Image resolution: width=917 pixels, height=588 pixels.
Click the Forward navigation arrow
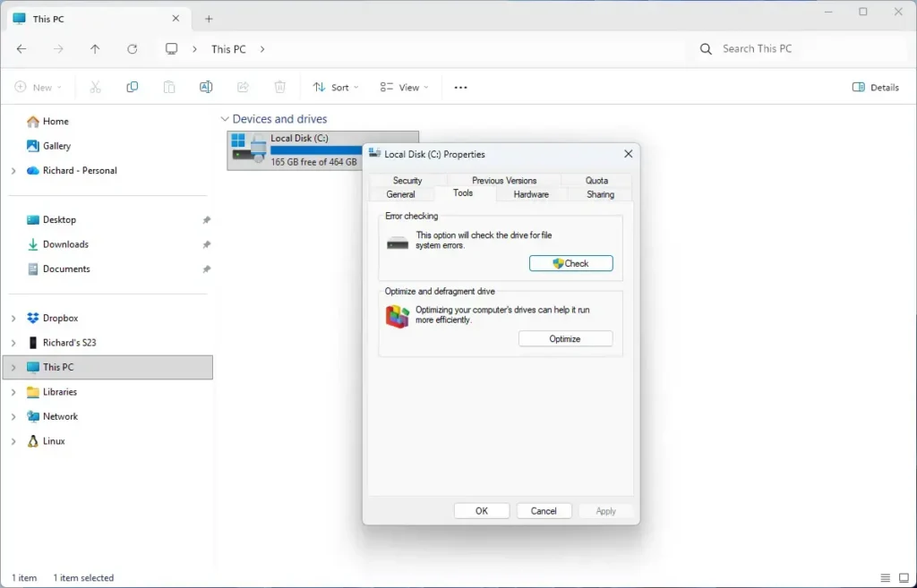point(58,49)
